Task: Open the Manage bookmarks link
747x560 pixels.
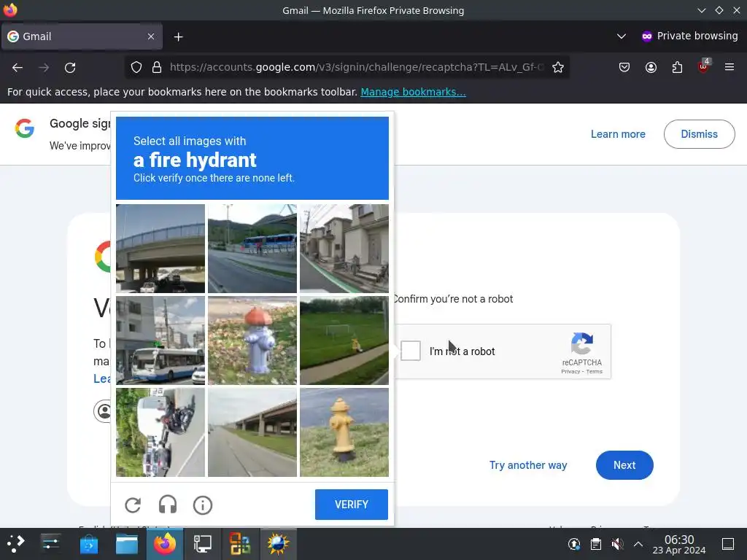Action: pyautogui.click(x=413, y=92)
